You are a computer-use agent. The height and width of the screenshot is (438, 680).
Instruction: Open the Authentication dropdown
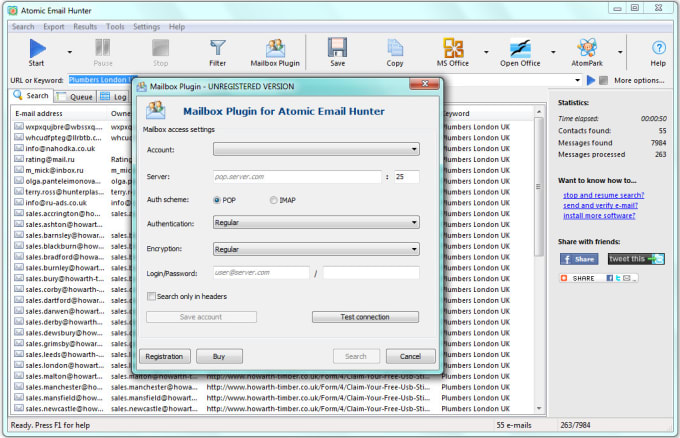pos(316,222)
